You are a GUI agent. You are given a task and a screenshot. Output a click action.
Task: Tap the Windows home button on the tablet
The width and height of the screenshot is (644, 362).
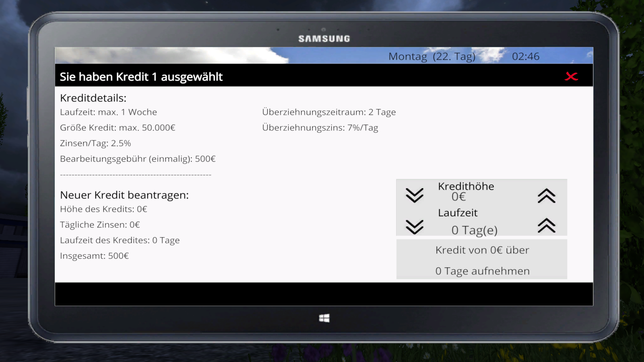324,318
